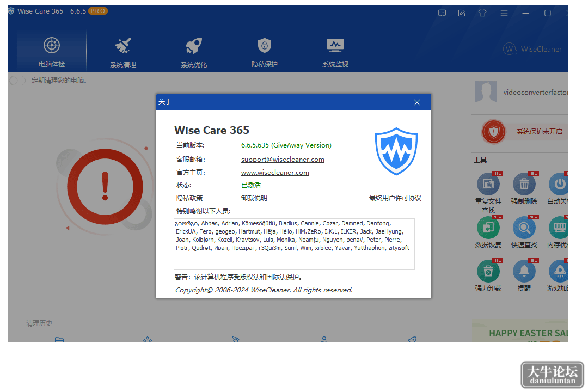Open the hamburger menu in title bar
588x392 pixels.
click(504, 13)
